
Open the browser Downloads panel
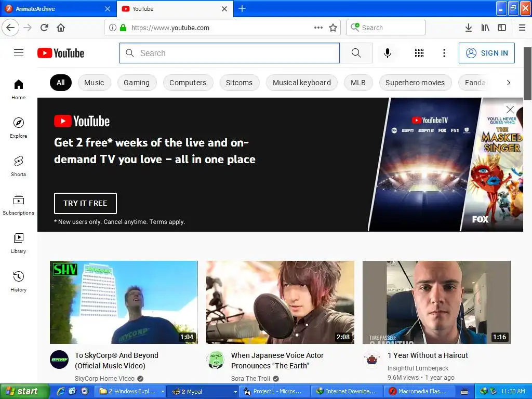pos(468,28)
